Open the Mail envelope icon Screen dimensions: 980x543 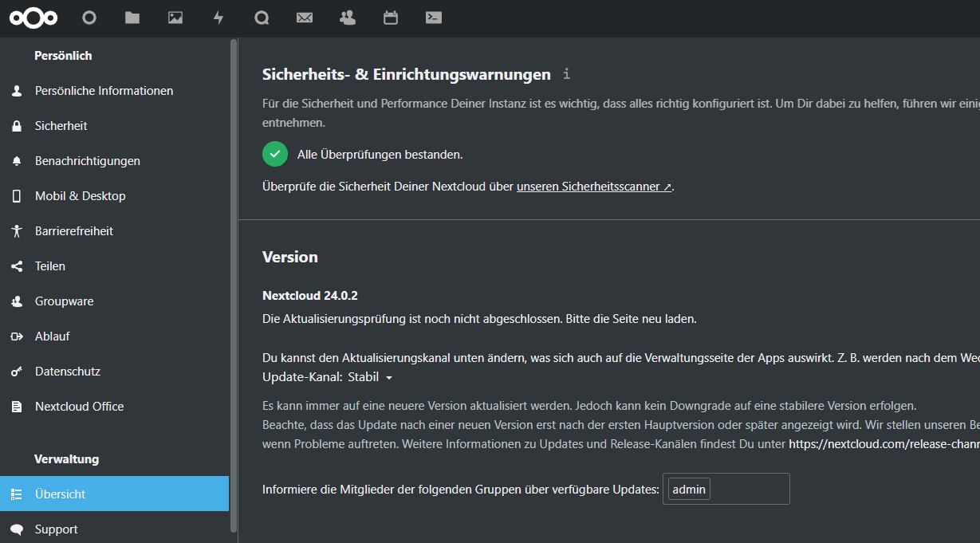click(305, 18)
